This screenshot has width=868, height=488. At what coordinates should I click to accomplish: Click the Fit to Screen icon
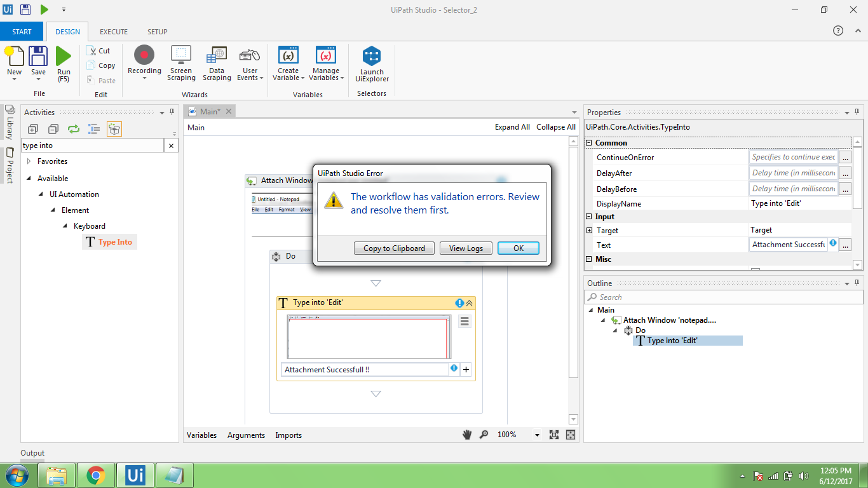pyautogui.click(x=554, y=435)
